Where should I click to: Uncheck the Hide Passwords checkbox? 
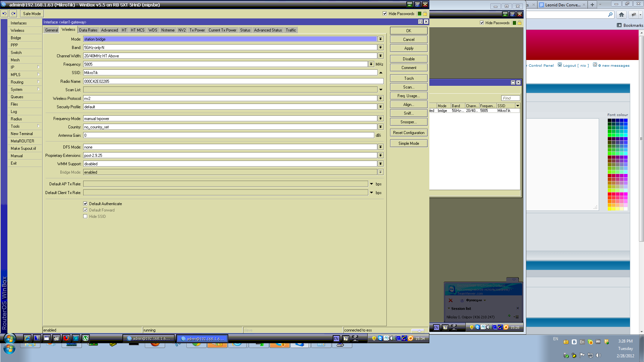(x=385, y=14)
